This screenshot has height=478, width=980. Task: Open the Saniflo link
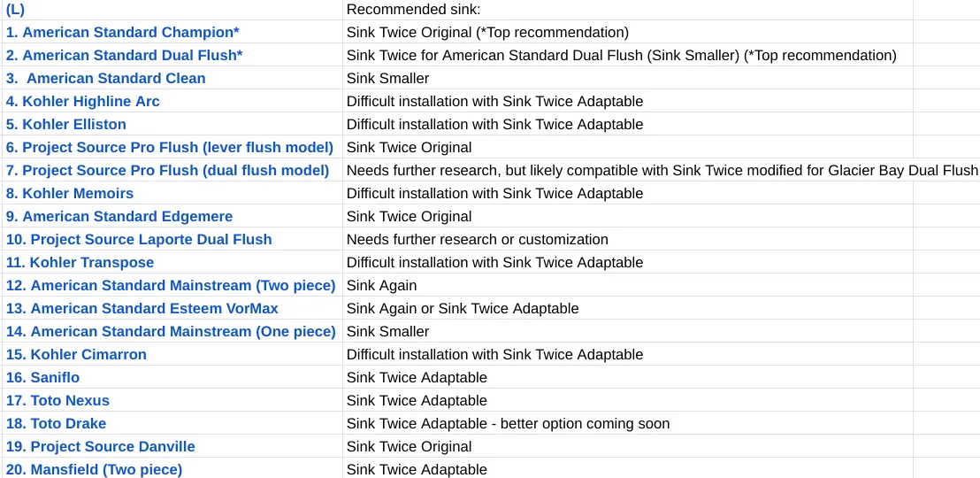point(42,378)
